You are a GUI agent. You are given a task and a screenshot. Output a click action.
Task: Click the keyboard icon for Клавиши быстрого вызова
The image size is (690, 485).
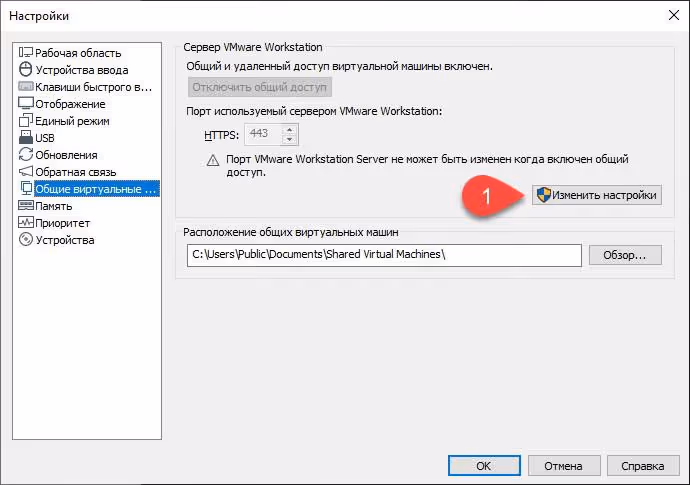(x=26, y=86)
